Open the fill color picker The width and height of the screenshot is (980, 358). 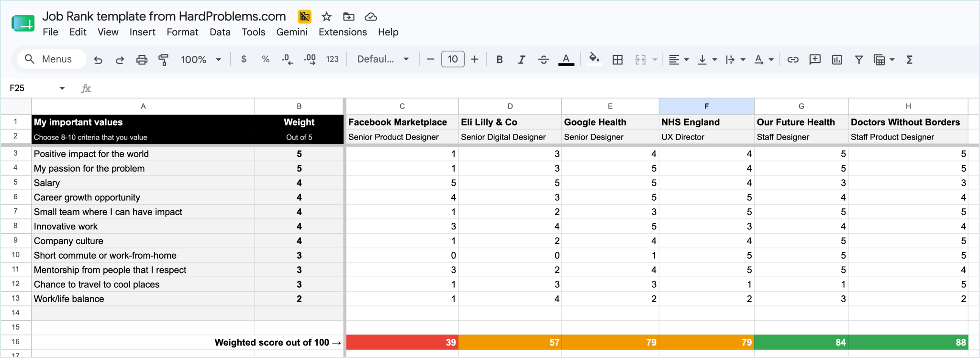pos(594,59)
